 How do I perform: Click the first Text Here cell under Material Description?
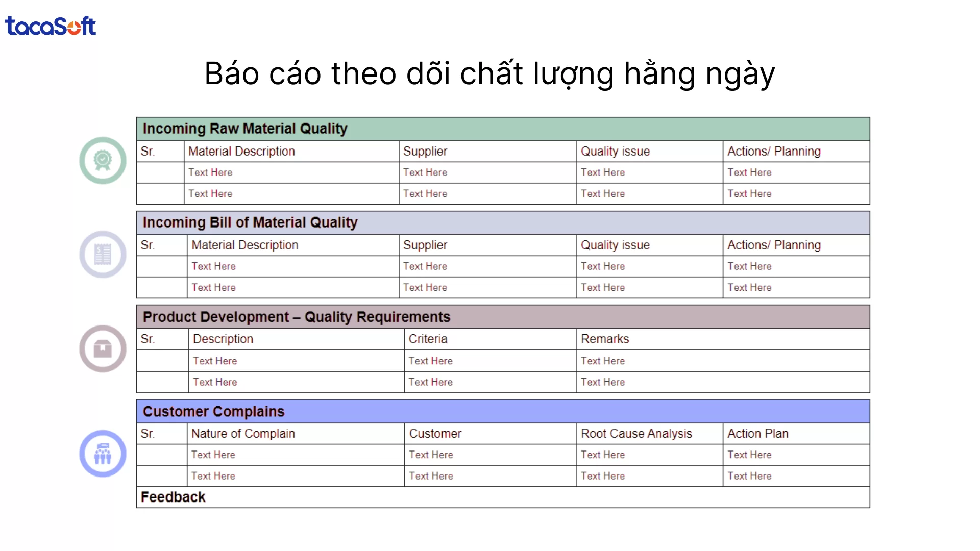point(210,172)
